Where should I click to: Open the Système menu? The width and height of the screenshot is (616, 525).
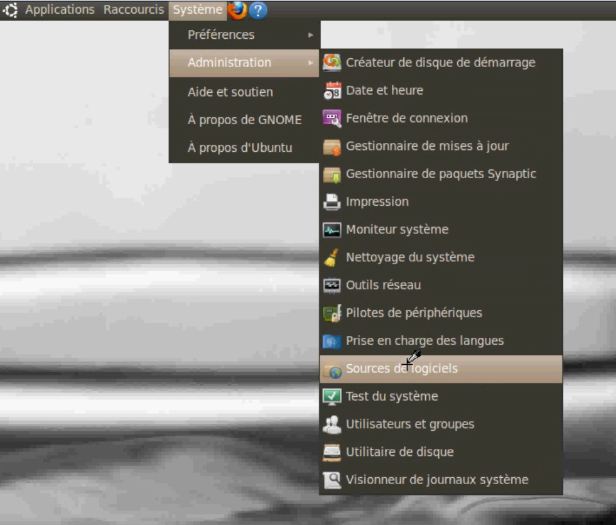click(x=198, y=10)
